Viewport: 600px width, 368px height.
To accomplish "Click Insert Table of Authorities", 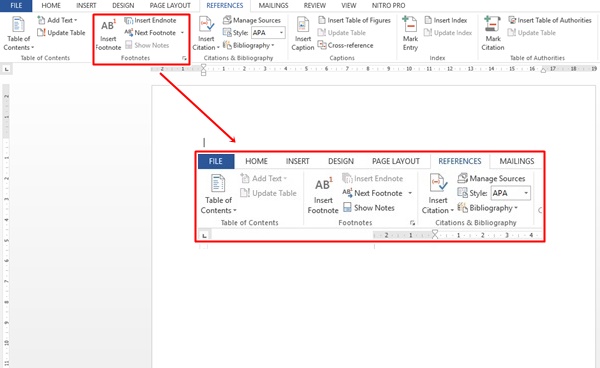I will [x=549, y=20].
